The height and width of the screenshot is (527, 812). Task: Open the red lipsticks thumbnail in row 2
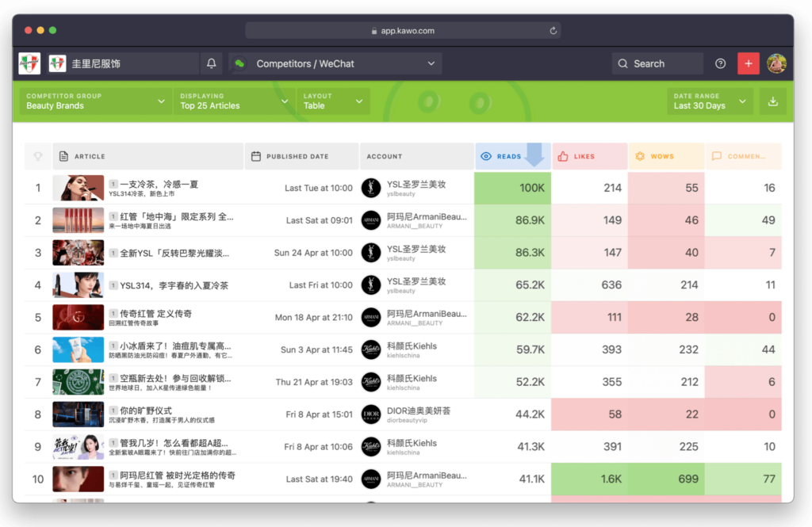(x=79, y=220)
